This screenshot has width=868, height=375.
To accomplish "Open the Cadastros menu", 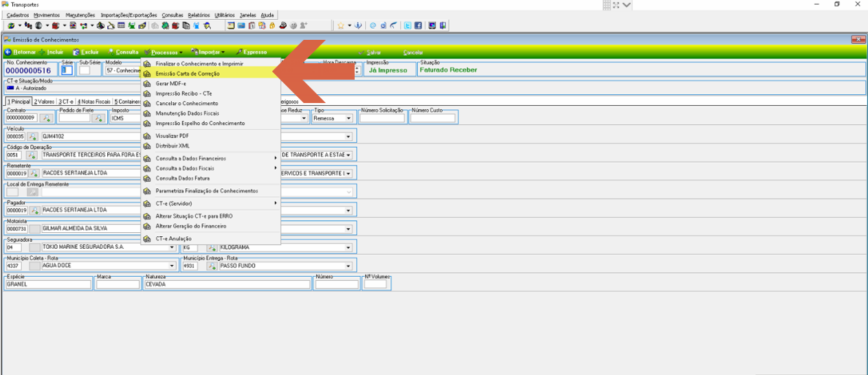I will point(18,15).
